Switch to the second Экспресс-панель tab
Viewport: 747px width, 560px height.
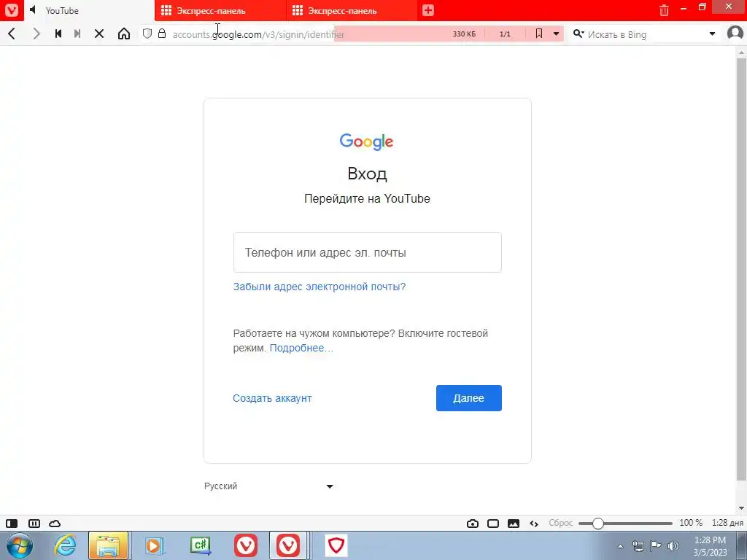point(352,10)
